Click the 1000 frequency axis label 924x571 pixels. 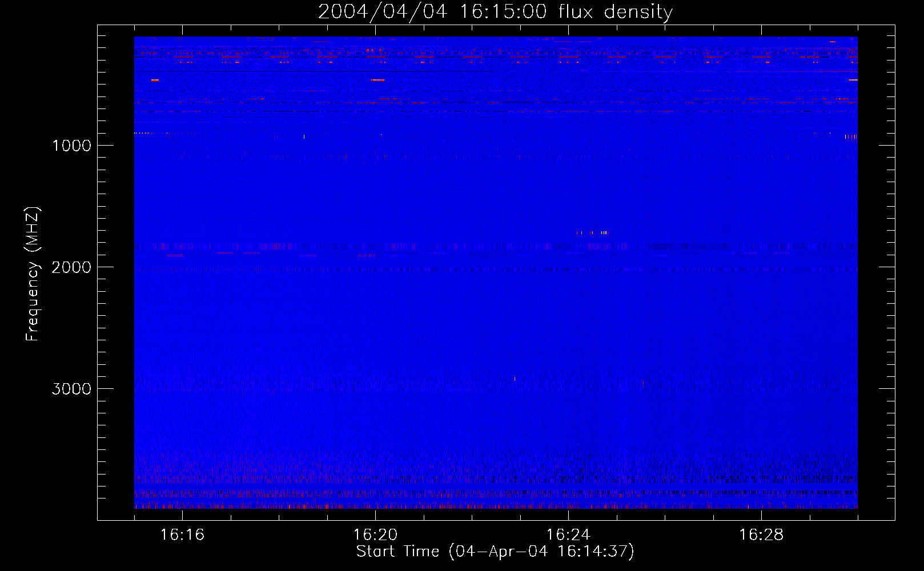click(71, 146)
